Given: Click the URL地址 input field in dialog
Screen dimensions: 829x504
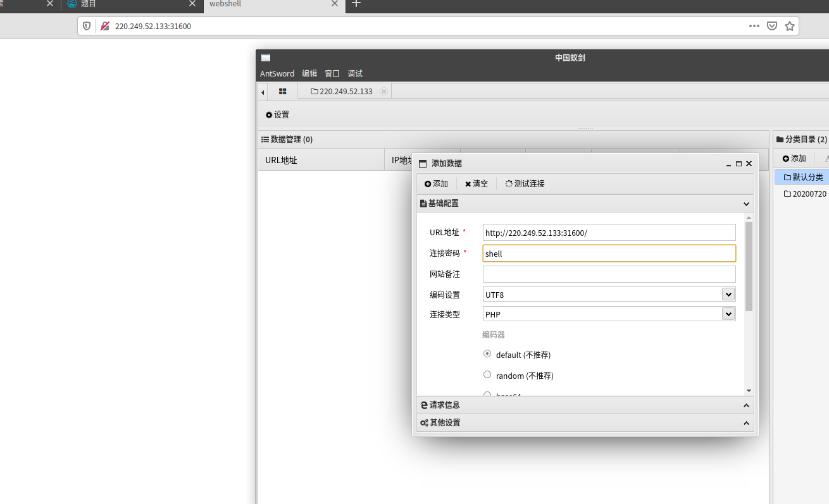Looking at the screenshot, I should tap(609, 233).
